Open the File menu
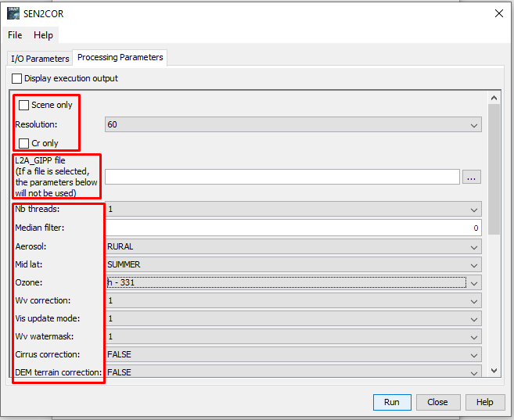This screenshot has width=514, height=420. [15, 35]
